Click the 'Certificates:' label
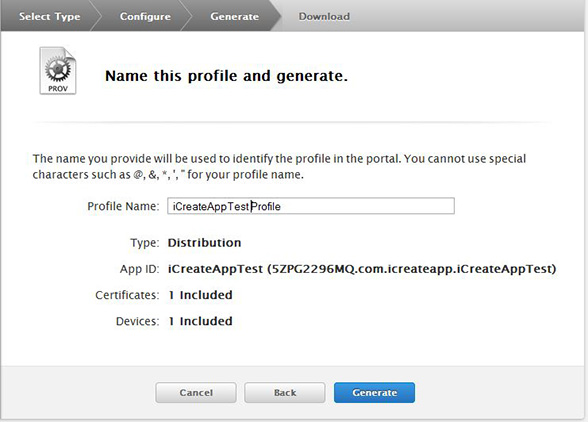 pyautogui.click(x=128, y=295)
